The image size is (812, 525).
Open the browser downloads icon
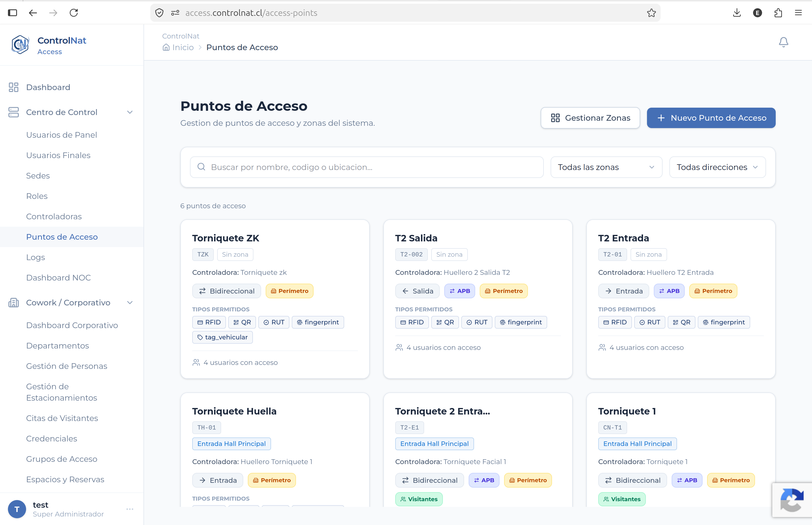coord(737,13)
